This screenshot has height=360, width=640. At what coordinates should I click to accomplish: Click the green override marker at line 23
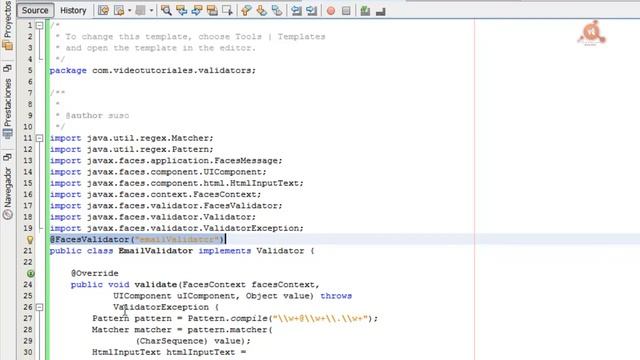31,273
